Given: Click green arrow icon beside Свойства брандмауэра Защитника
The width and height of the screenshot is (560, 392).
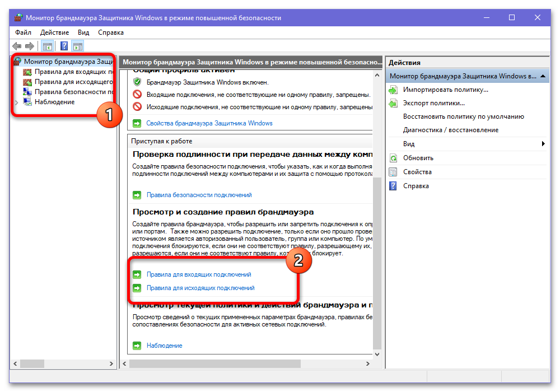Looking at the screenshot, I should 137,123.
